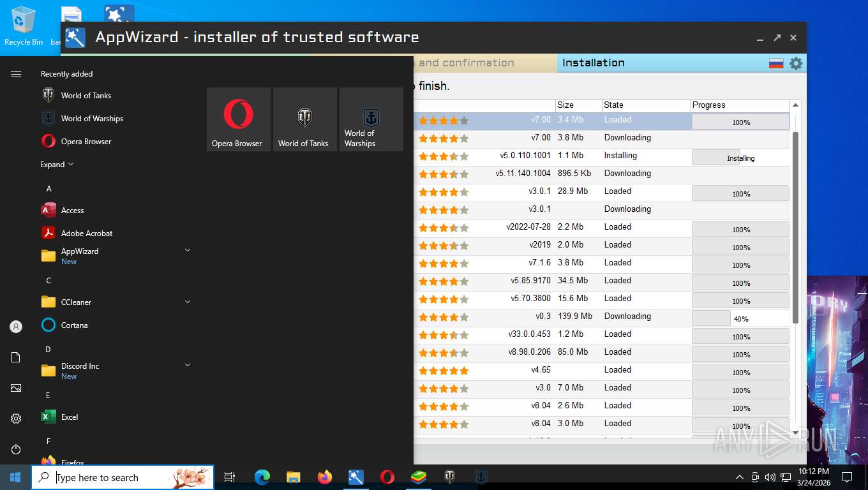Open Firefox from the taskbar
Image resolution: width=868 pixels, height=490 pixels.
click(x=325, y=477)
